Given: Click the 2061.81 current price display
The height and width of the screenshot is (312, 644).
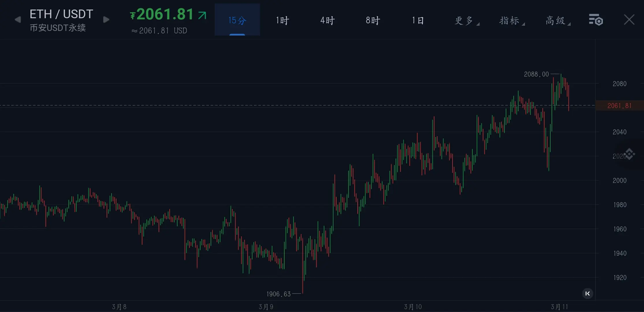Looking at the screenshot, I should coord(165,14).
